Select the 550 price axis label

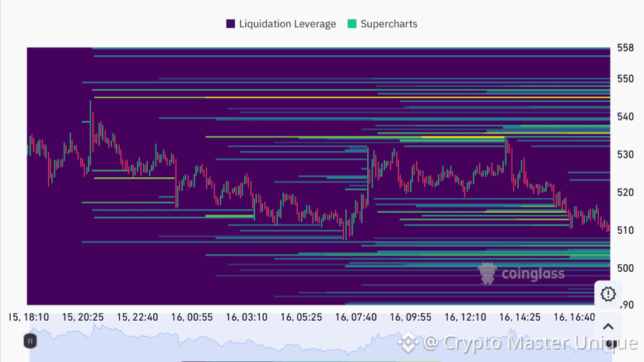(625, 78)
